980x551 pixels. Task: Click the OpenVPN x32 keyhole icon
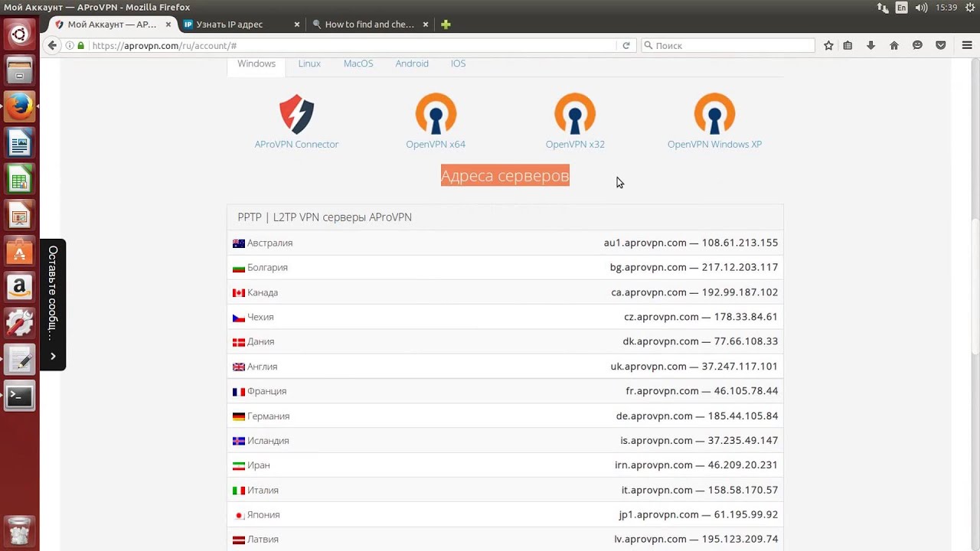pos(575,114)
